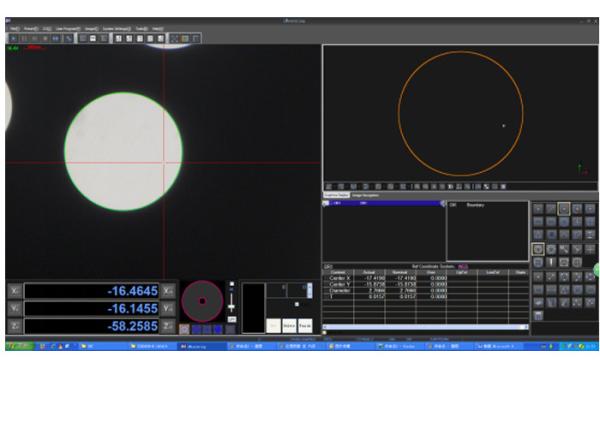Image resolution: width=600 pixels, height=428 pixels.
Task: Toggle the checkbox in the Diameter row
Action: 326,290
